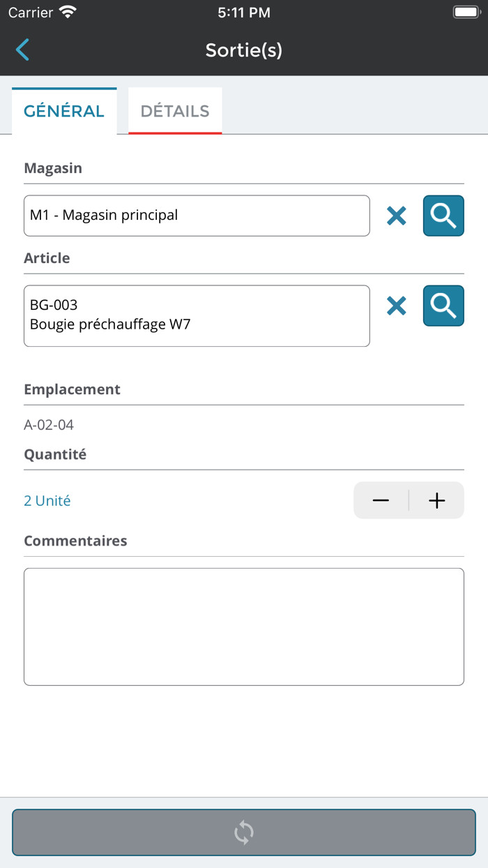The width and height of the screenshot is (488, 868).
Task: Open the Magasin search lookup
Action: 443,216
